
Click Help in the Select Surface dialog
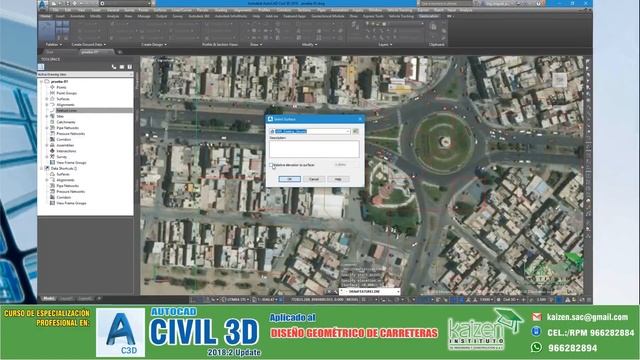pos(338,179)
